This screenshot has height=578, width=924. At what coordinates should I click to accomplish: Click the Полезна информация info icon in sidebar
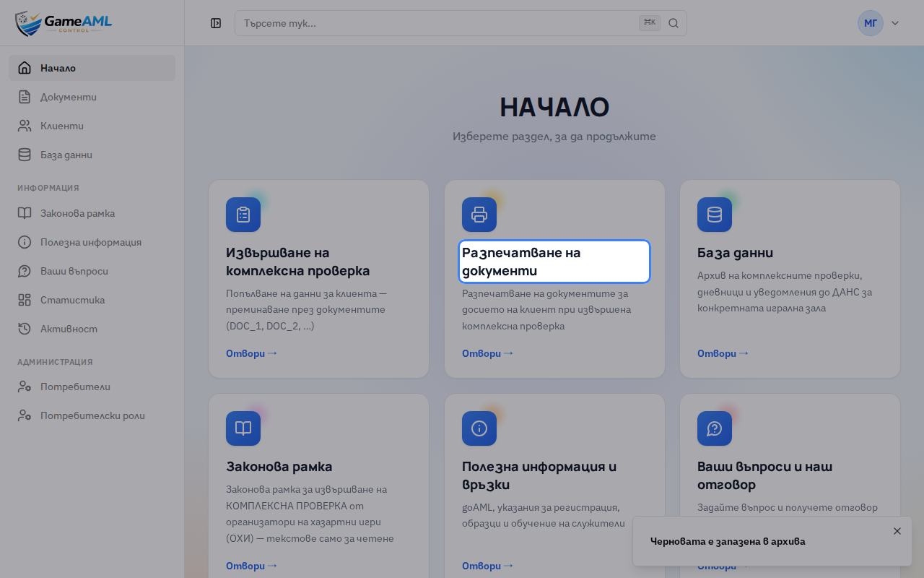point(25,242)
